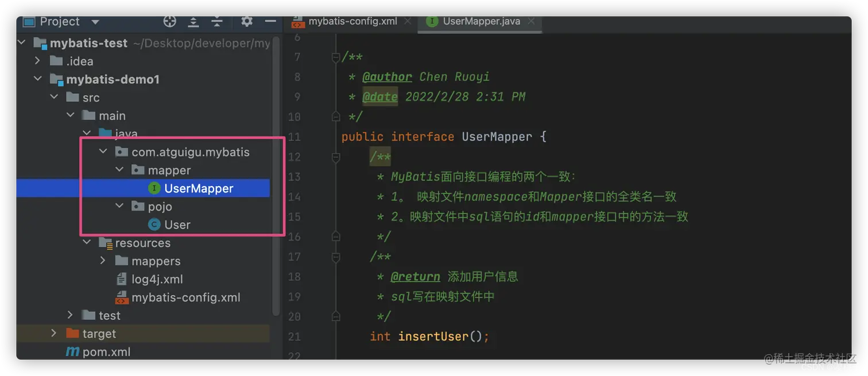The width and height of the screenshot is (868, 376).
Task: Click the com.atguigu.mybatis package icon
Action: (121, 152)
